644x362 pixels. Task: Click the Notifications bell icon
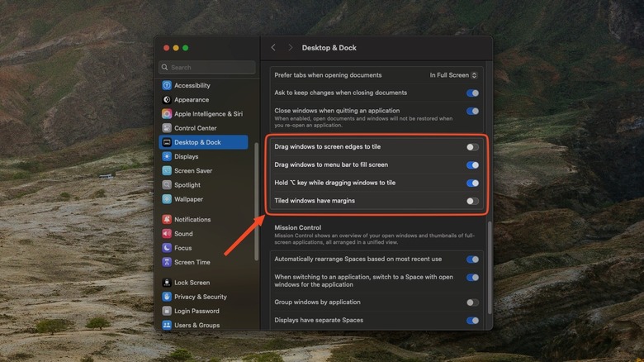[x=167, y=220]
